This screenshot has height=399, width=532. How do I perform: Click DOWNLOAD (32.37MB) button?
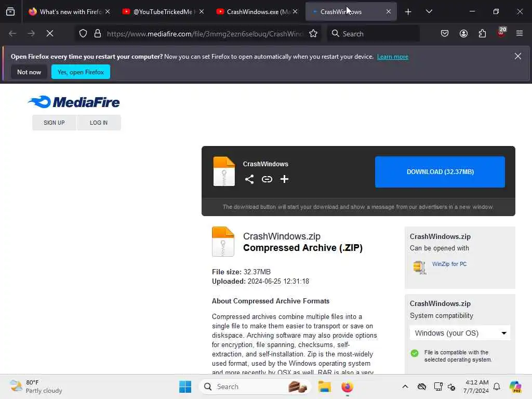click(x=440, y=171)
